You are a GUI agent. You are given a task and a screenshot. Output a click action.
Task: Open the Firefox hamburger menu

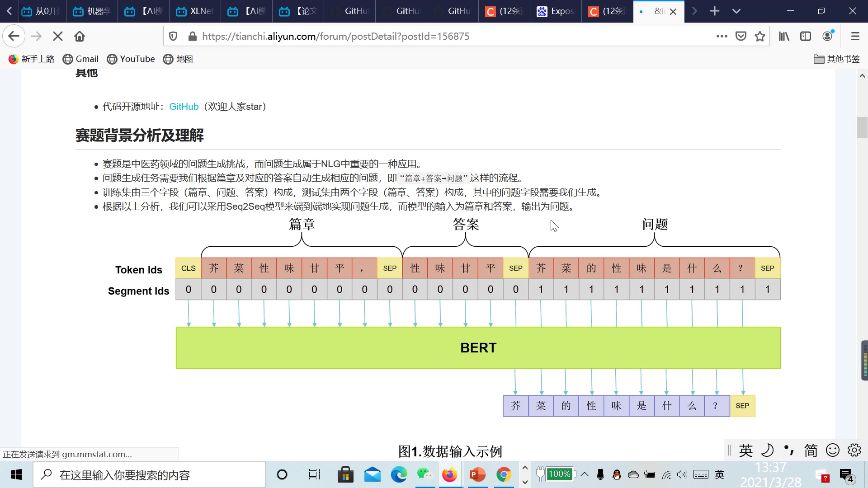tap(855, 36)
